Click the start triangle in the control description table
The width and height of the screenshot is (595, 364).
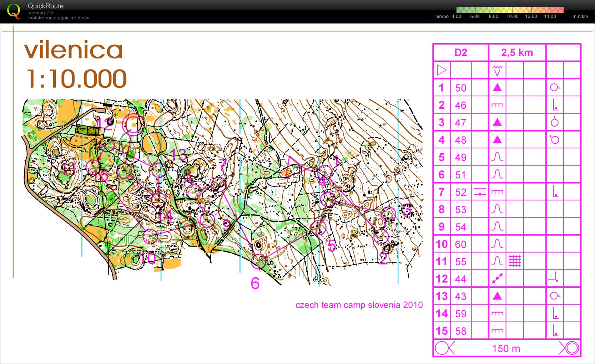pos(442,70)
